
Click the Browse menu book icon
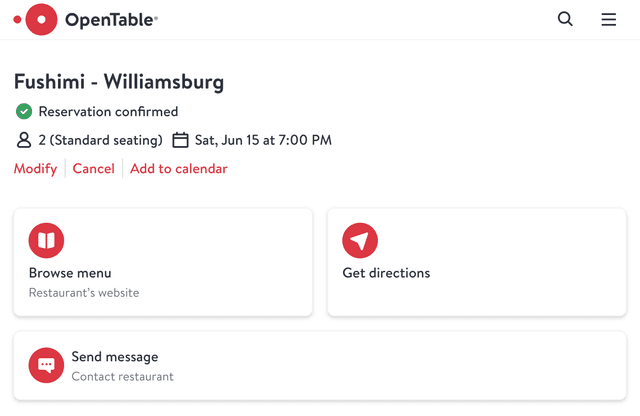click(46, 240)
